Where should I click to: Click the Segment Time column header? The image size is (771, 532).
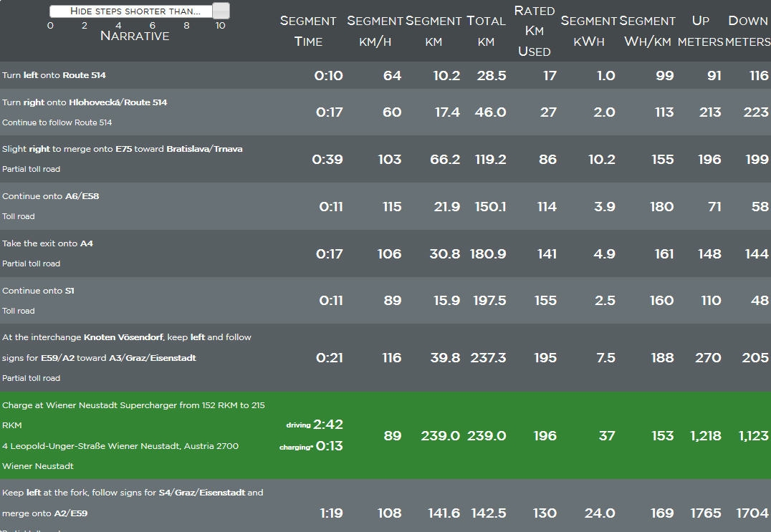point(308,32)
